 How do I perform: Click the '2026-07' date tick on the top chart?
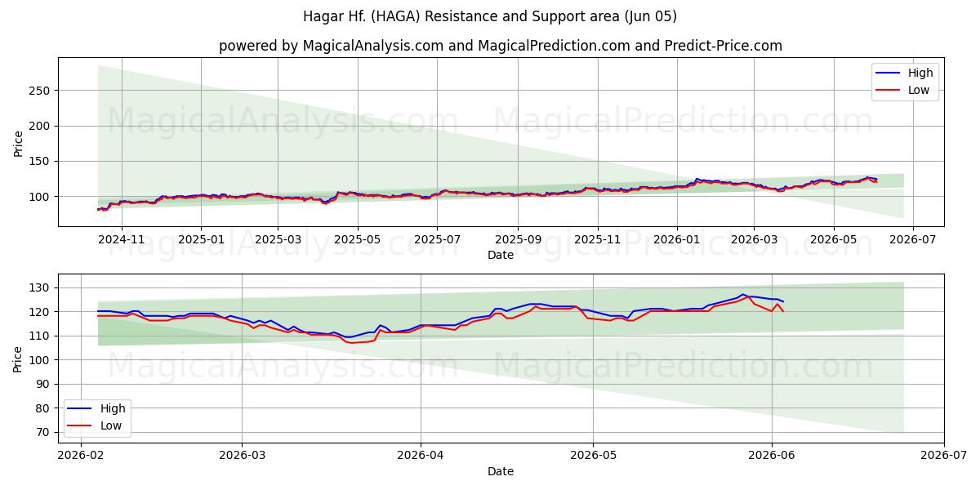click(912, 240)
